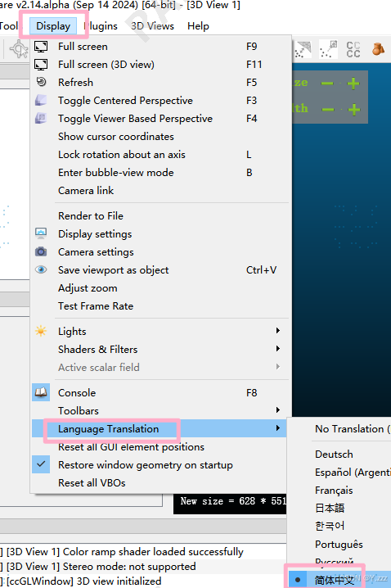Open Display settings
Viewport: 391px width, 588px height.
[x=160, y=234]
